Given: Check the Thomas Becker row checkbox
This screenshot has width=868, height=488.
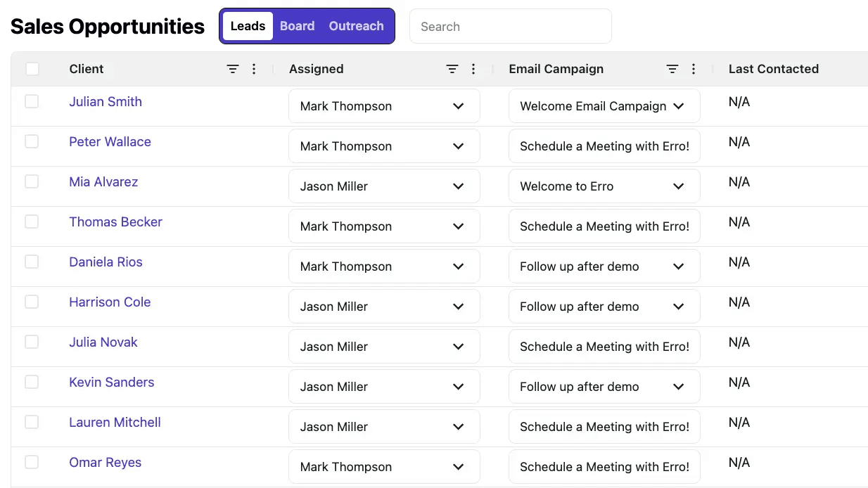Looking at the screenshot, I should tap(32, 221).
